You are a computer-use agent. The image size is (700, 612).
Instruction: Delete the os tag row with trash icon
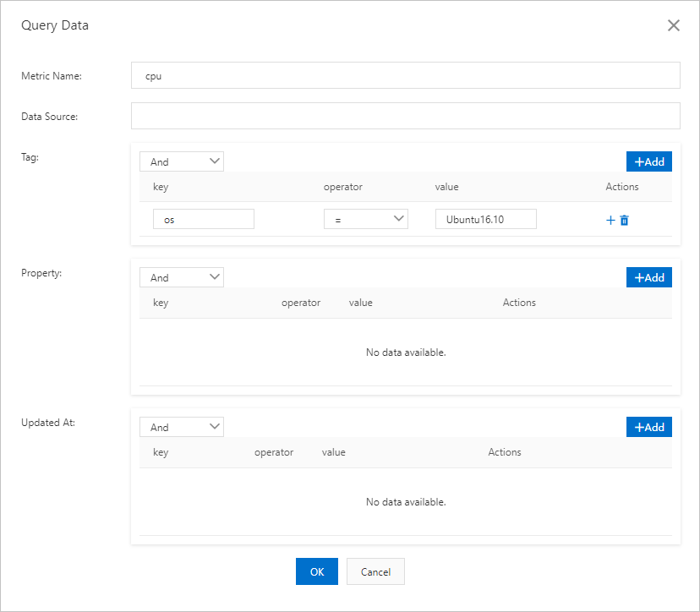(625, 220)
